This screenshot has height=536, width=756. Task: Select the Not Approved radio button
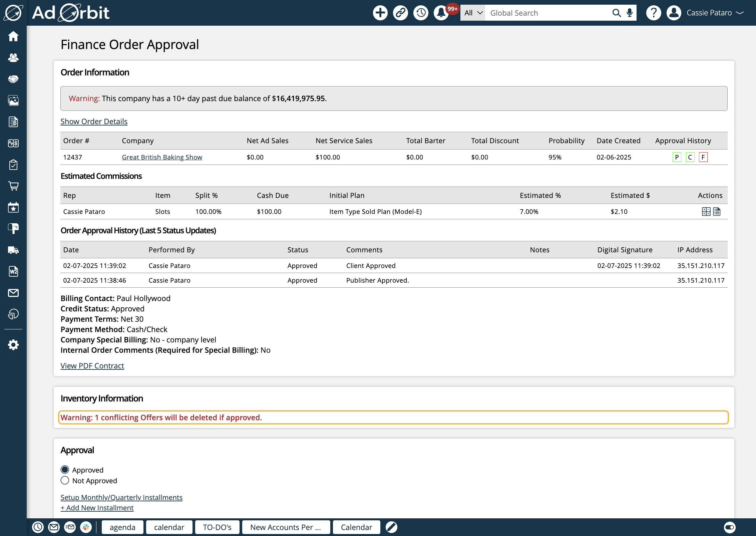(x=65, y=481)
